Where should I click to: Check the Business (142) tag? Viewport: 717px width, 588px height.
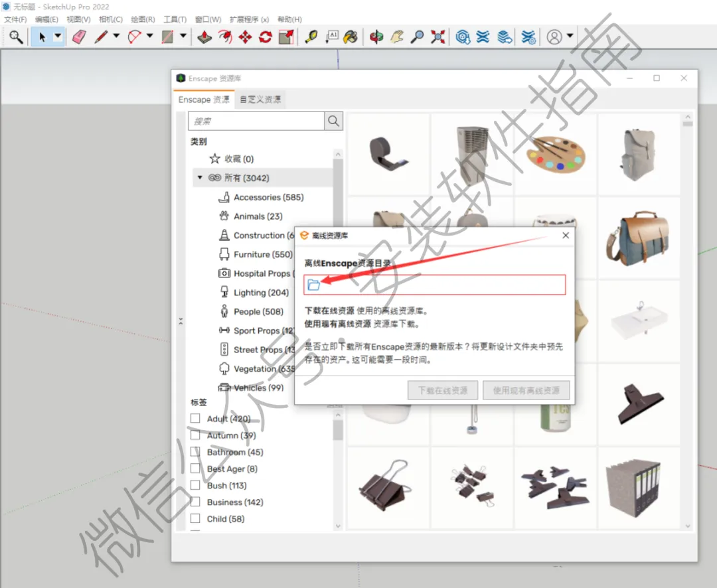pos(195,502)
